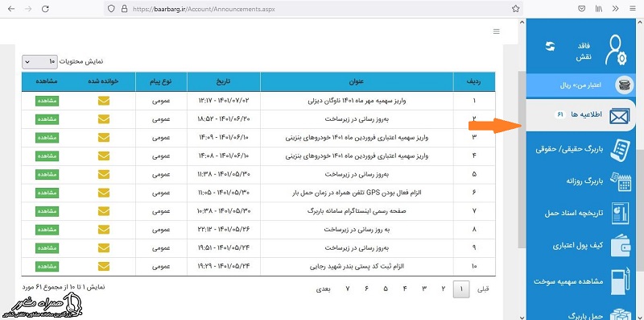Click مشاهده button for row 3 announcement
Image resolution: width=644 pixels, height=320 pixels.
(47, 137)
